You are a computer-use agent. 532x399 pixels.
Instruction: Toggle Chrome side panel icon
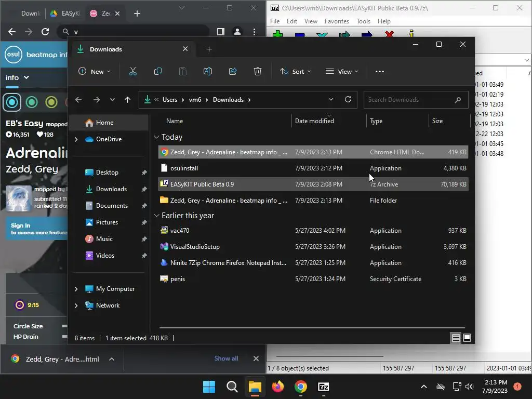[x=220, y=32]
